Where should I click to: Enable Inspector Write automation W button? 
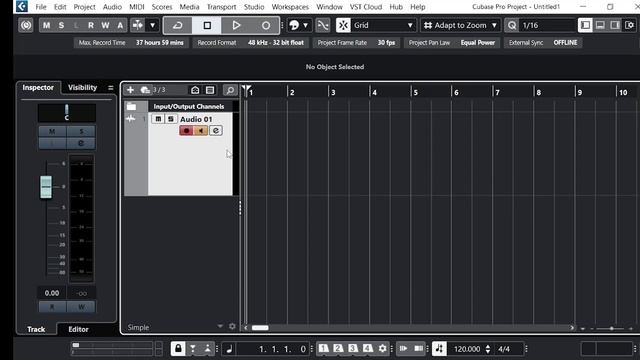[x=81, y=307]
